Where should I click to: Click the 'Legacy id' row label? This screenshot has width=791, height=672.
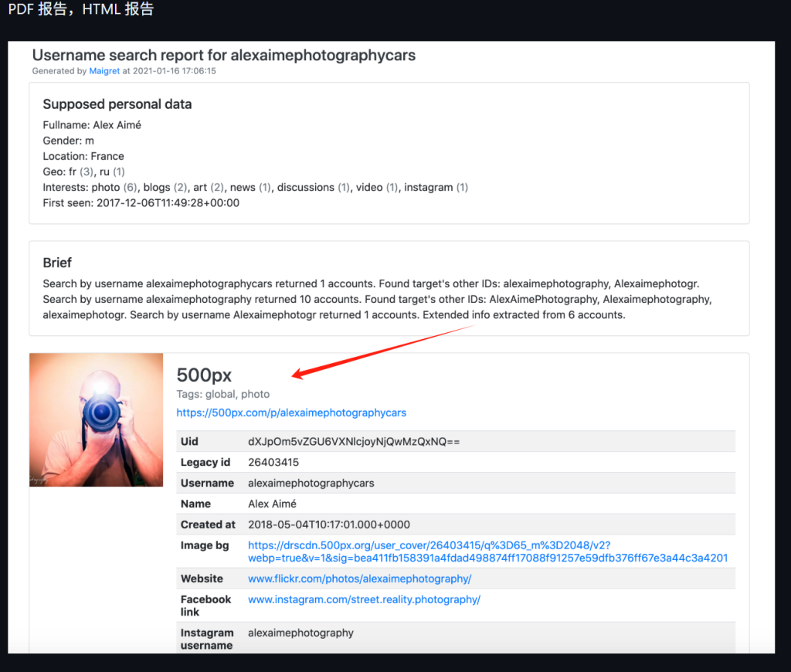click(x=205, y=462)
